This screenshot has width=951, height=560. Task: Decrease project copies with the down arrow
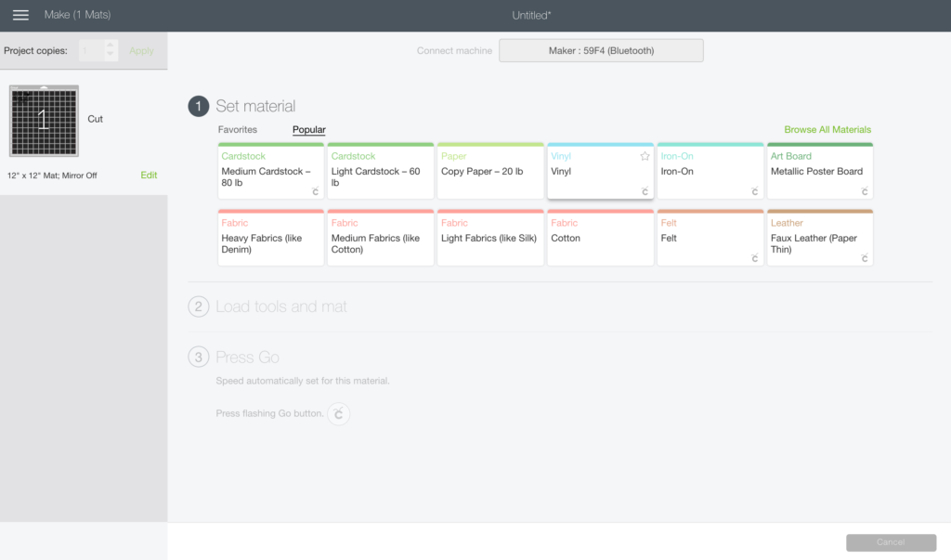pyautogui.click(x=110, y=55)
